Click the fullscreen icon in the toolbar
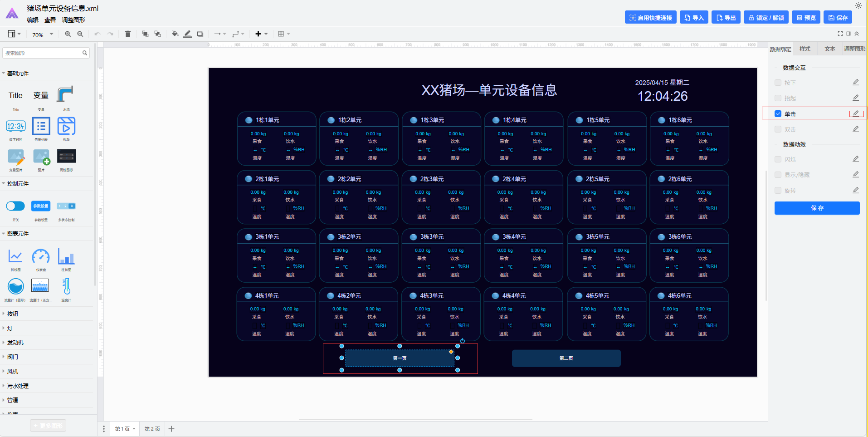 [x=840, y=34]
